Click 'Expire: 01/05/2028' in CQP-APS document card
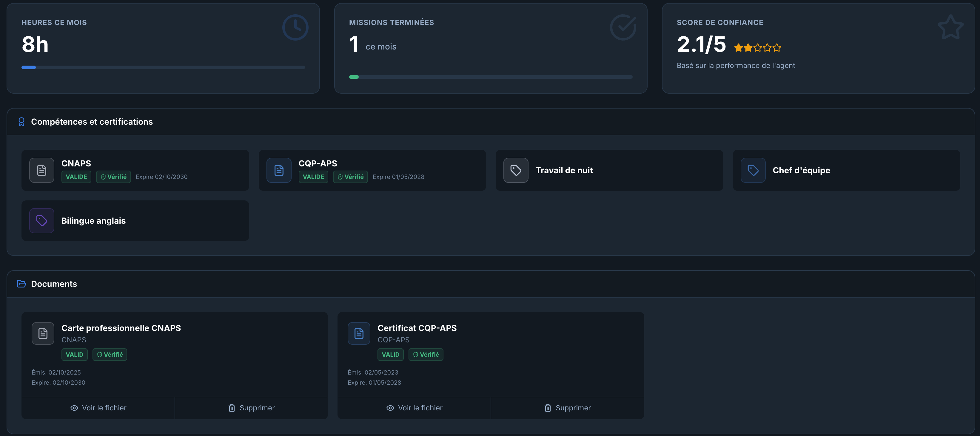 pyautogui.click(x=374, y=383)
